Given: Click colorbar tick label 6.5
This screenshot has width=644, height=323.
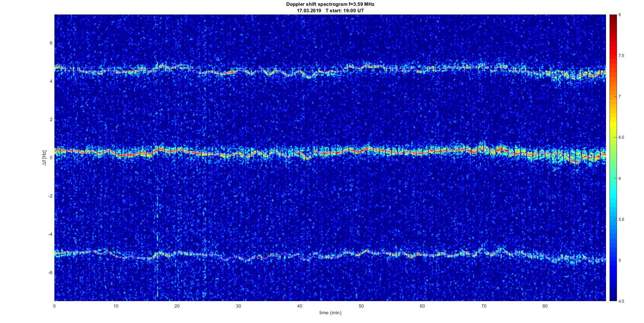Looking at the screenshot, I should (621, 138).
